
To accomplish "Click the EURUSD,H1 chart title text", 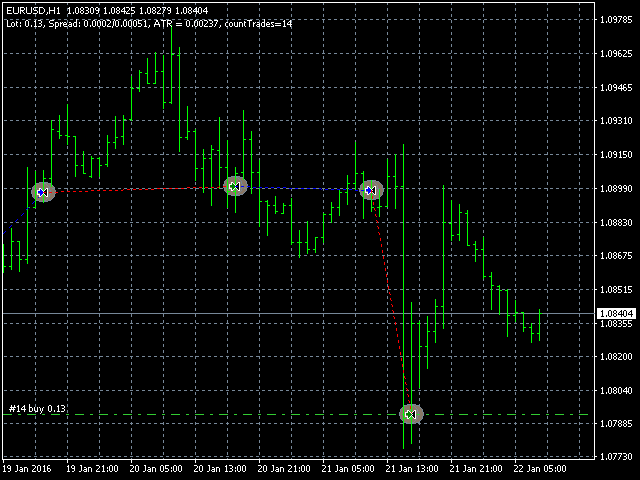I will click(x=33, y=11).
